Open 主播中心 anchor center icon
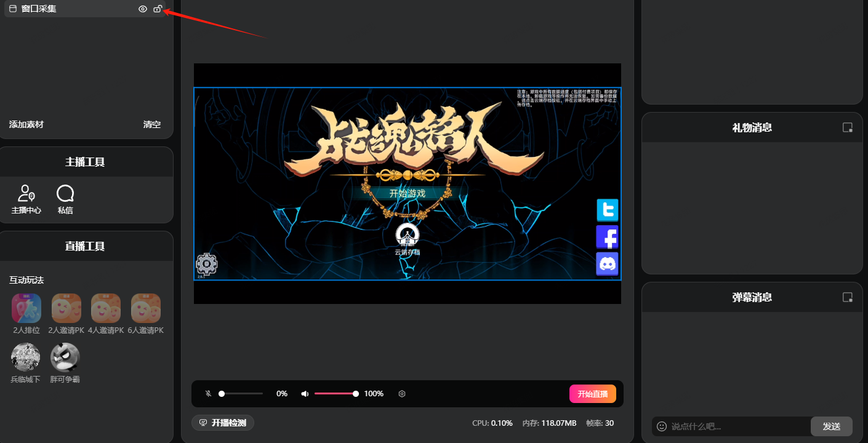Viewport: 868px width, 443px height. pyautogui.click(x=26, y=194)
